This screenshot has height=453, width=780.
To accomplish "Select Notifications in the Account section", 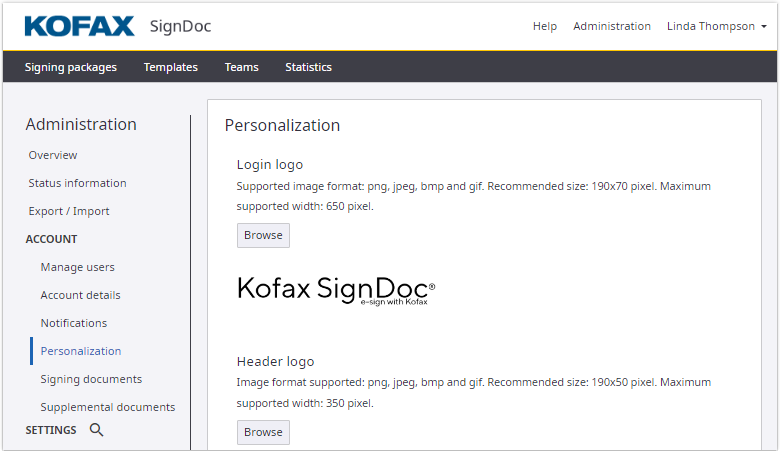I will click(x=73, y=323).
